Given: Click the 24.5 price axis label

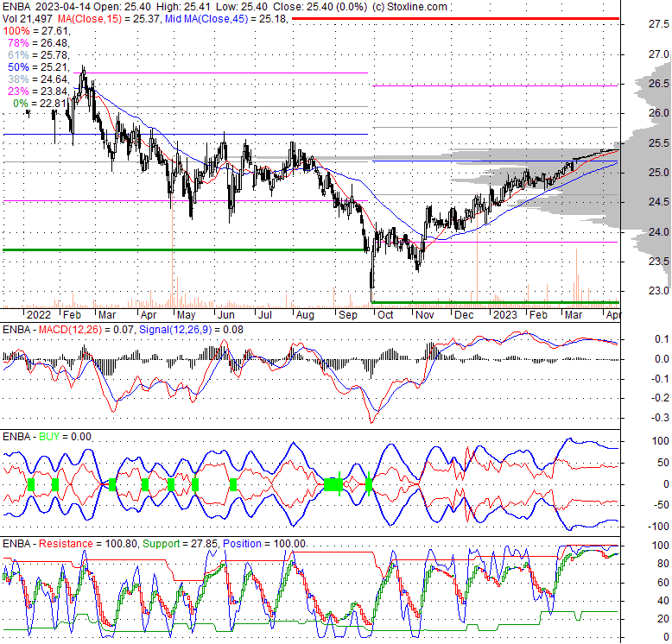Looking at the screenshot, I should (x=658, y=202).
